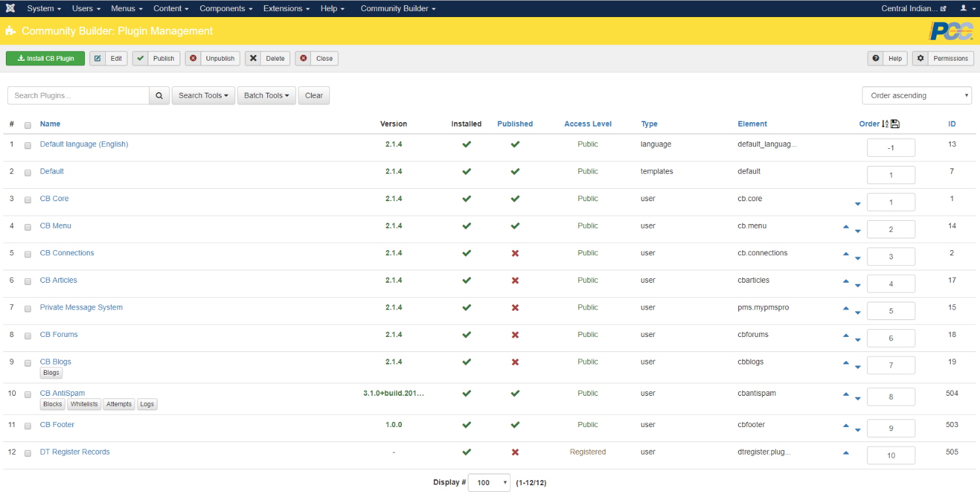
Task: Click the Edit toolbar button
Action: [108, 58]
